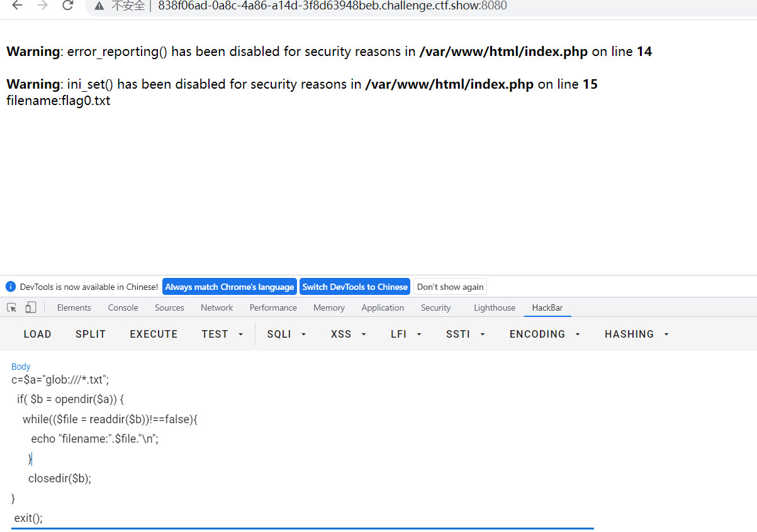Open the SQLI dropdown menu
This screenshot has width=757, height=532.
286,334
